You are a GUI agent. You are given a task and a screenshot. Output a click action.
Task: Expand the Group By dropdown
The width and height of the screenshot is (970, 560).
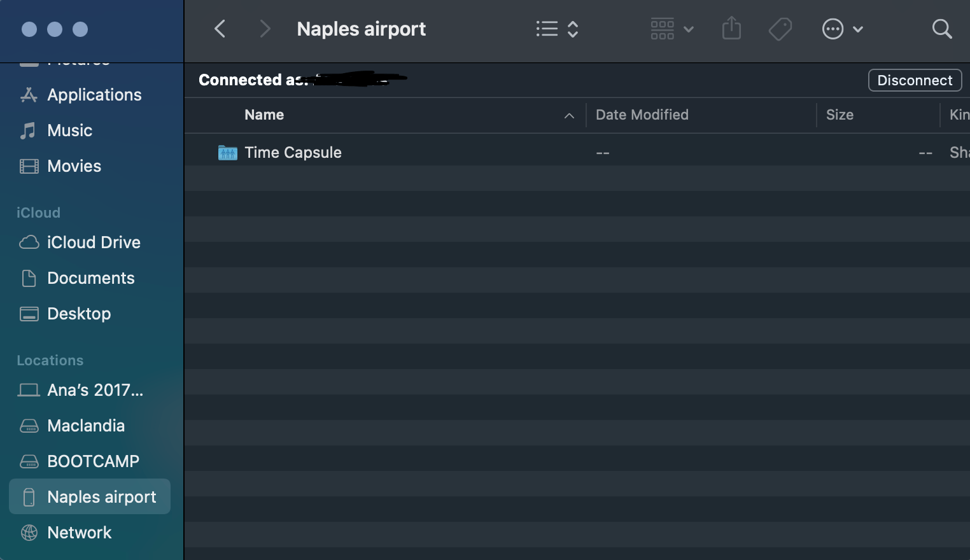[671, 29]
